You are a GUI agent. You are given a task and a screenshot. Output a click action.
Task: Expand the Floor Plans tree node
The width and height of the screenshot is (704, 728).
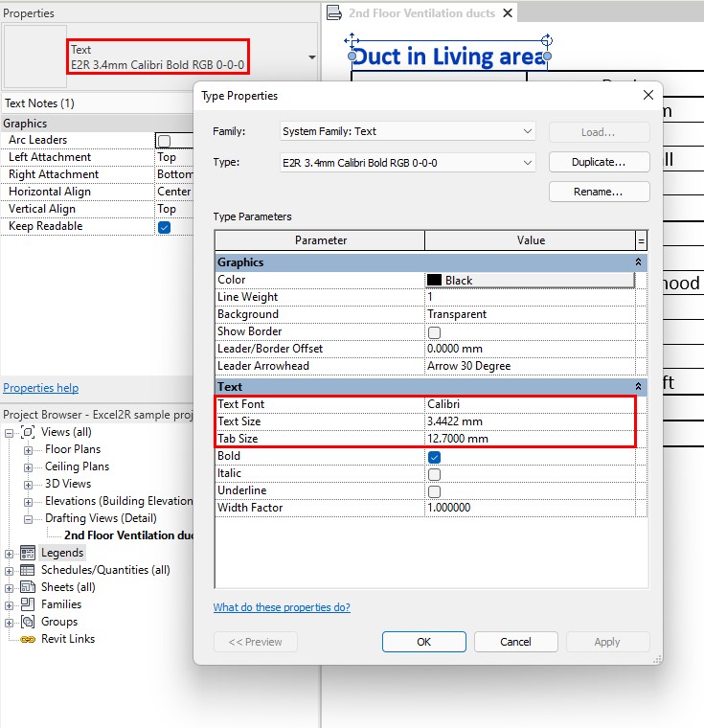29,449
